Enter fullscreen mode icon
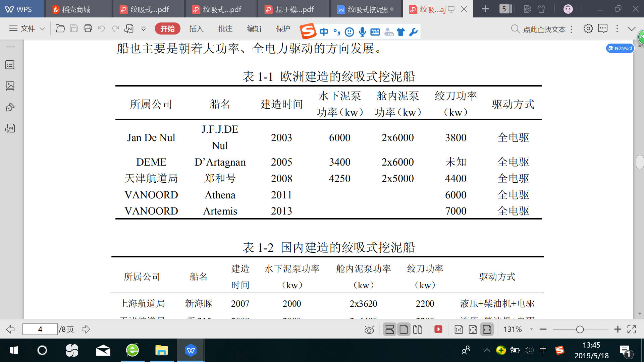The height and width of the screenshot is (362, 644). point(632,329)
